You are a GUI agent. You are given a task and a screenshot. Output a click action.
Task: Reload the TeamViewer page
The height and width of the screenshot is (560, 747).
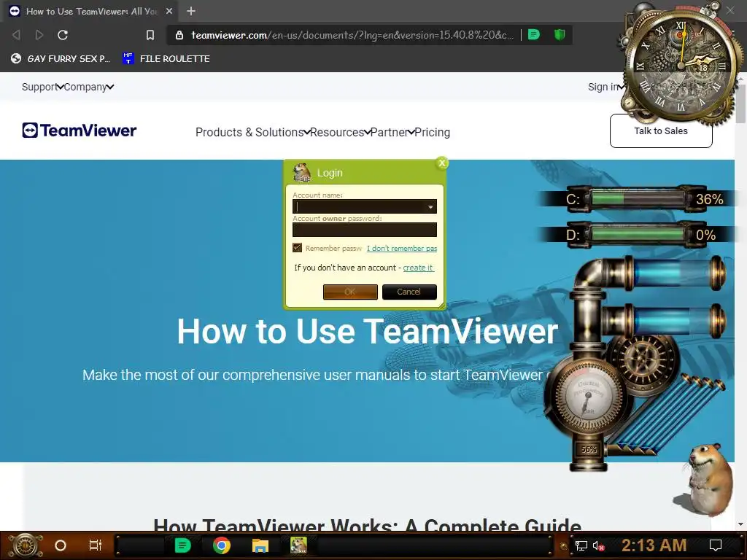pos(63,35)
